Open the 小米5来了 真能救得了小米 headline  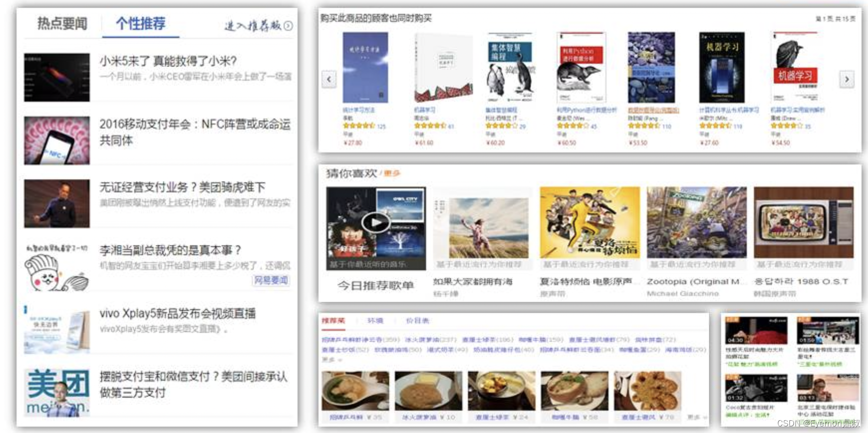[x=168, y=61]
